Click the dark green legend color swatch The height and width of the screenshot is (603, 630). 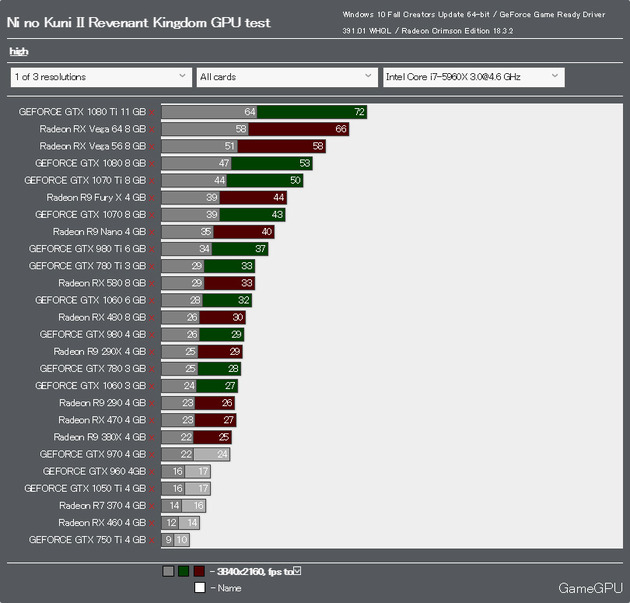[x=184, y=571]
